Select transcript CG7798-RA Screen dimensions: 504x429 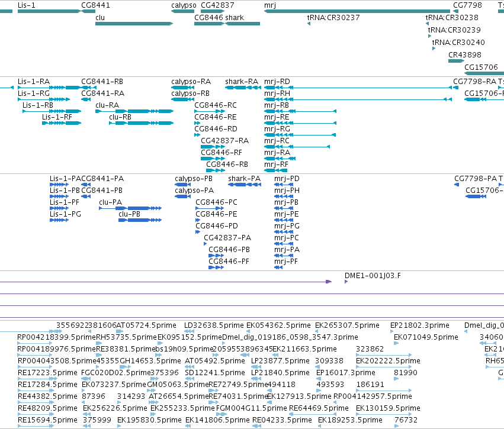pos(455,88)
